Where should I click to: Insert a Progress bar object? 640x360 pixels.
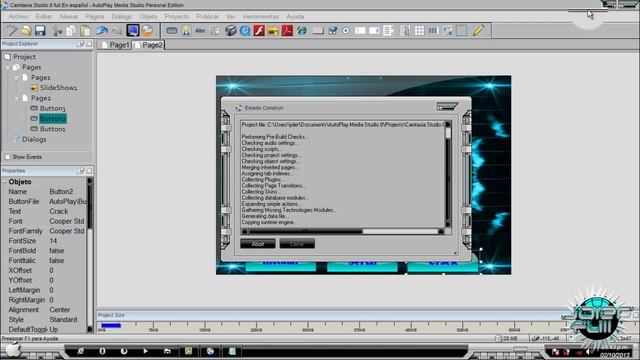433,31
